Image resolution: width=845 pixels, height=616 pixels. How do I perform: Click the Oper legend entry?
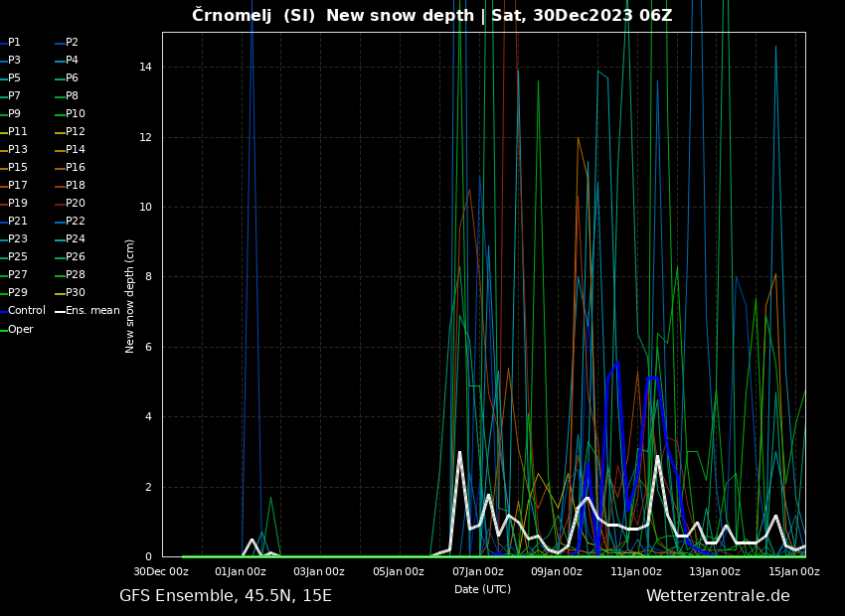coord(20,330)
